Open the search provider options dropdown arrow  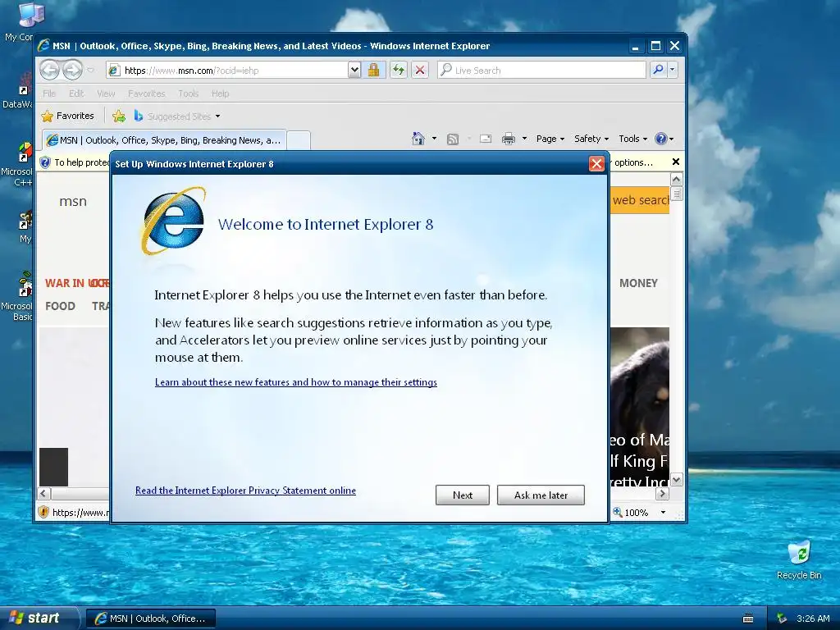[673, 70]
